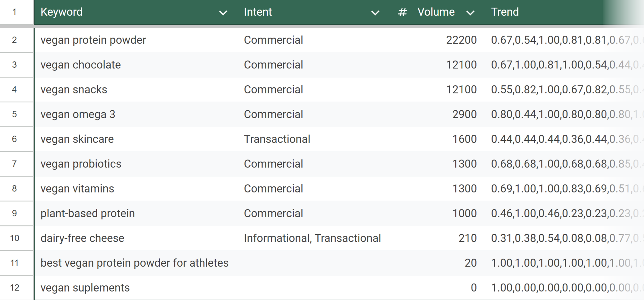The height and width of the screenshot is (300, 644).
Task: Open the Keyword column dropdown arrow
Action: coord(223,13)
